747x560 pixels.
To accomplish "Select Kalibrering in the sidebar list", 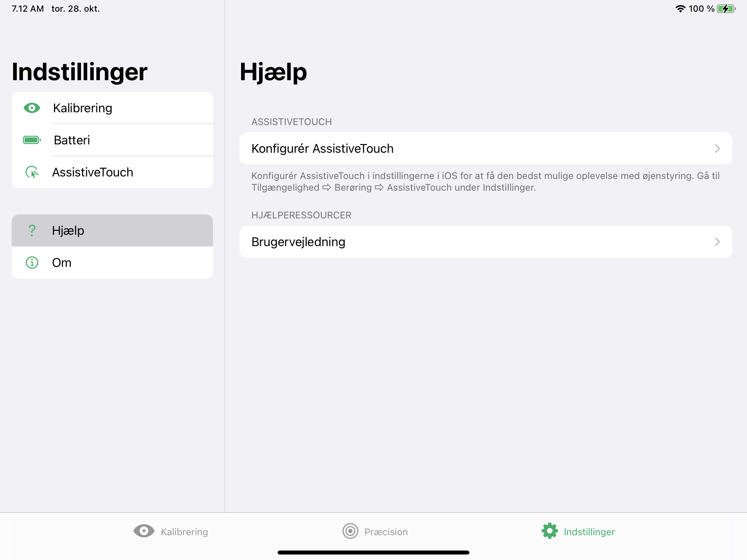I will coord(82,108).
